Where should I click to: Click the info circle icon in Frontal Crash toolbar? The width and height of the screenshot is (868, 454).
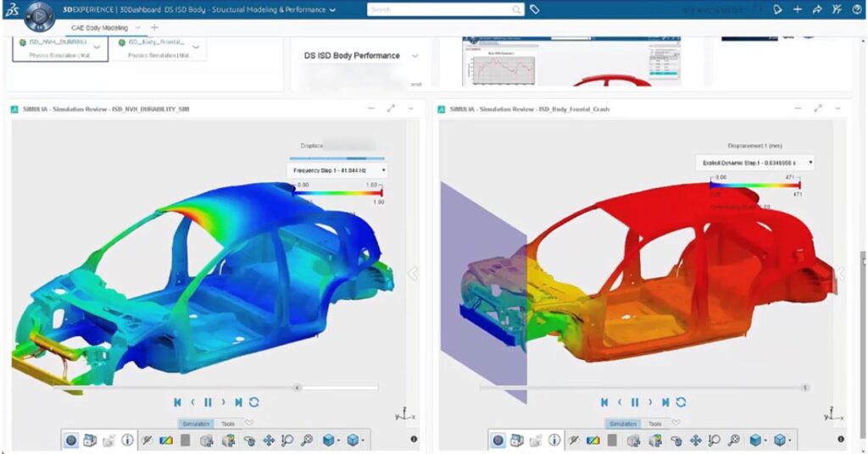(x=554, y=440)
